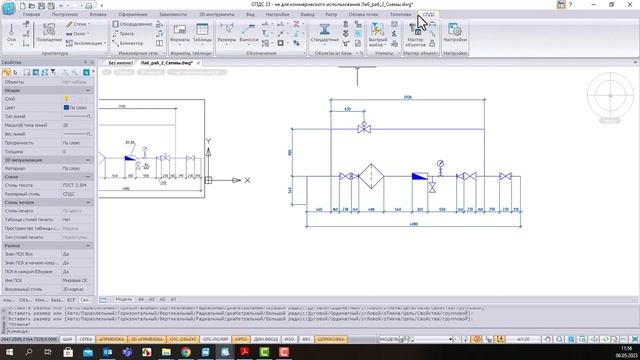This screenshot has height=360, width=640.
Task: Open Chrome from the Windows taskbar
Action: pyautogui.click(x=186, y=352)
